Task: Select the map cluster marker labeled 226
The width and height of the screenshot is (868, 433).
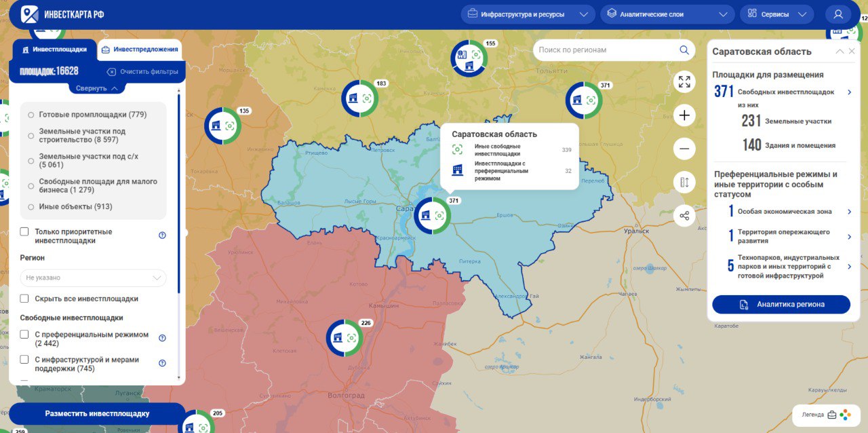Action: pyautogui.click(x=344, y=338)
